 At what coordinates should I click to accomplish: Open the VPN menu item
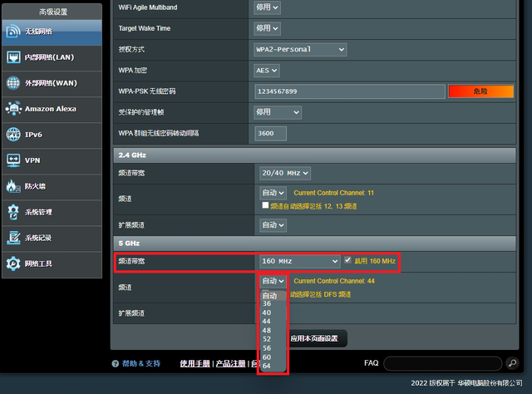[x=52, y=161]
